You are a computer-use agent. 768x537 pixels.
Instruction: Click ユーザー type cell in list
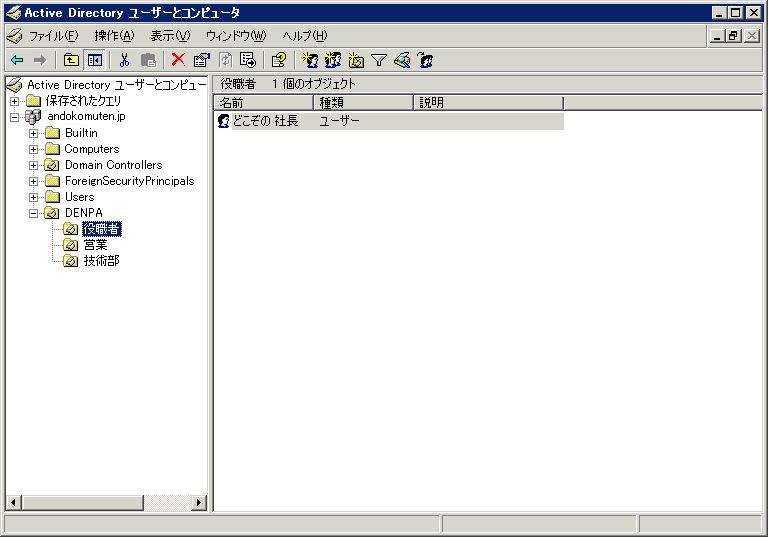(339, 121)
